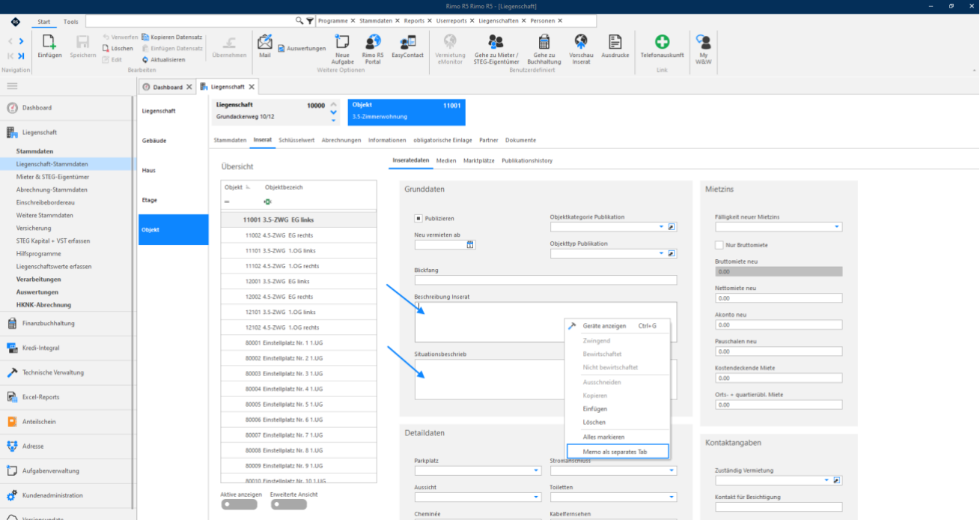Click into the Blickfang text field
This screenshot has width=980, height=520.
click(545, 280)
